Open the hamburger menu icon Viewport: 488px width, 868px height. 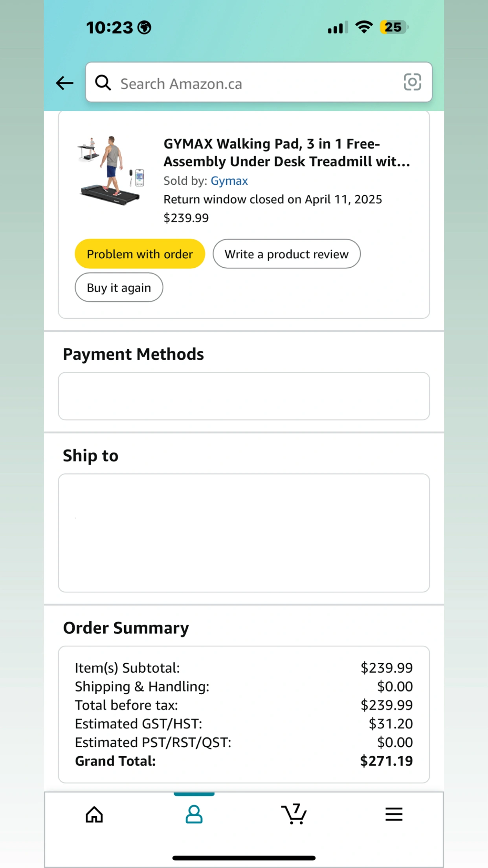pyautogui.click(x=394, y=814)
